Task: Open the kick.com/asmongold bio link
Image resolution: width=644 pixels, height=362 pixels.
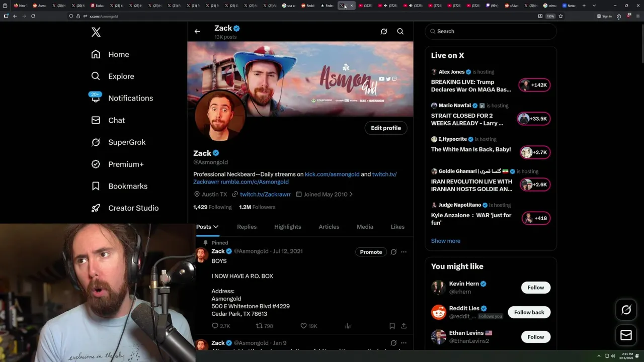Action: coord(332,174)
